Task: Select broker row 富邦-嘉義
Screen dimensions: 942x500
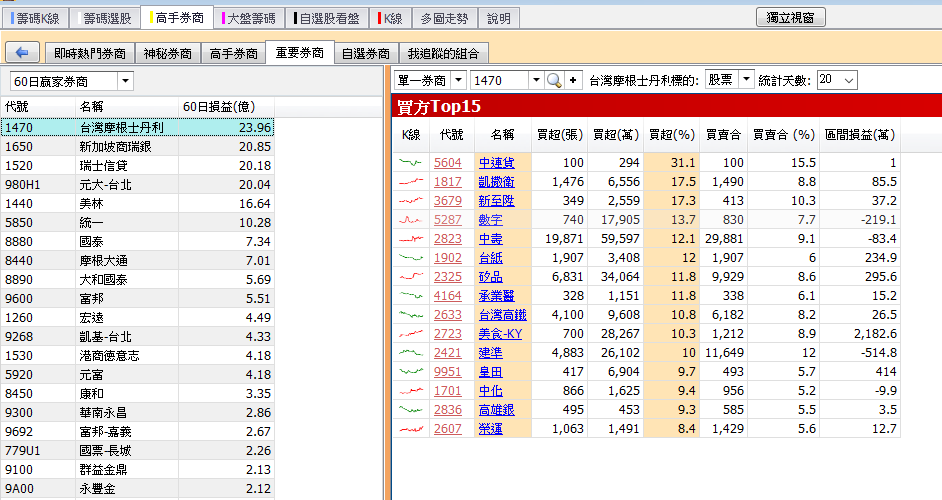Action: (137, 431)
